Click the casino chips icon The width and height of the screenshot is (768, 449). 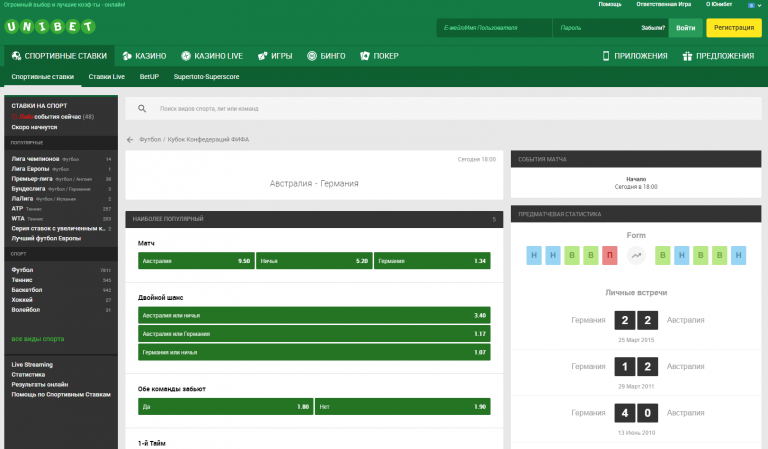coord(127,56)
